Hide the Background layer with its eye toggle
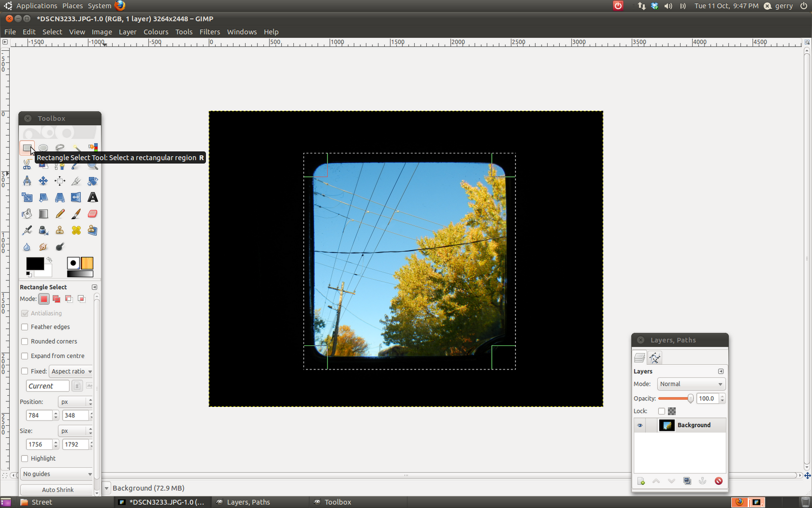 point(639,425)
